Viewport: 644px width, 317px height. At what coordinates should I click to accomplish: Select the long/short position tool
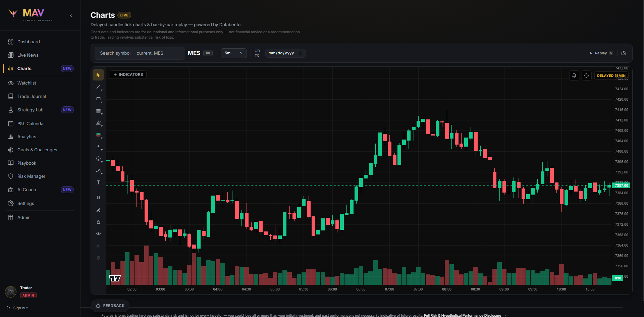pyautogui.click(x=98, y=135)
